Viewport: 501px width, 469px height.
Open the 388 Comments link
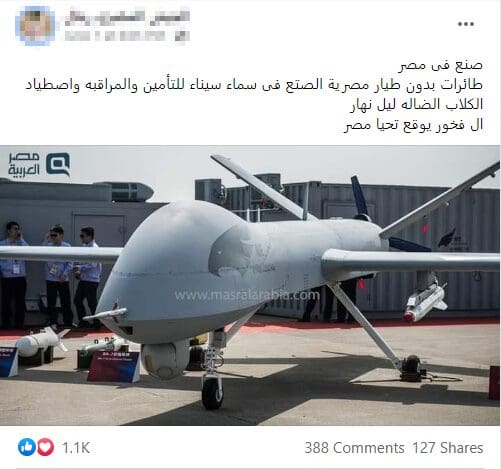point(354,448)
